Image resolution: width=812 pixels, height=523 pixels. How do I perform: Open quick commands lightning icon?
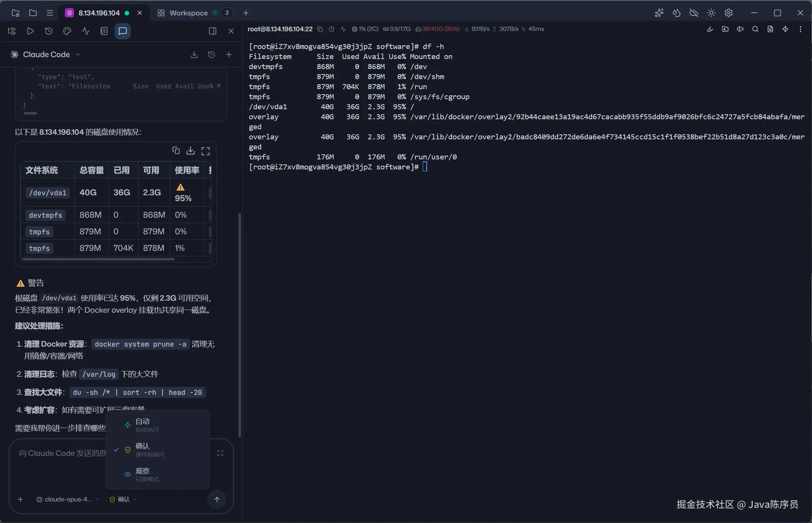(785, 29)
